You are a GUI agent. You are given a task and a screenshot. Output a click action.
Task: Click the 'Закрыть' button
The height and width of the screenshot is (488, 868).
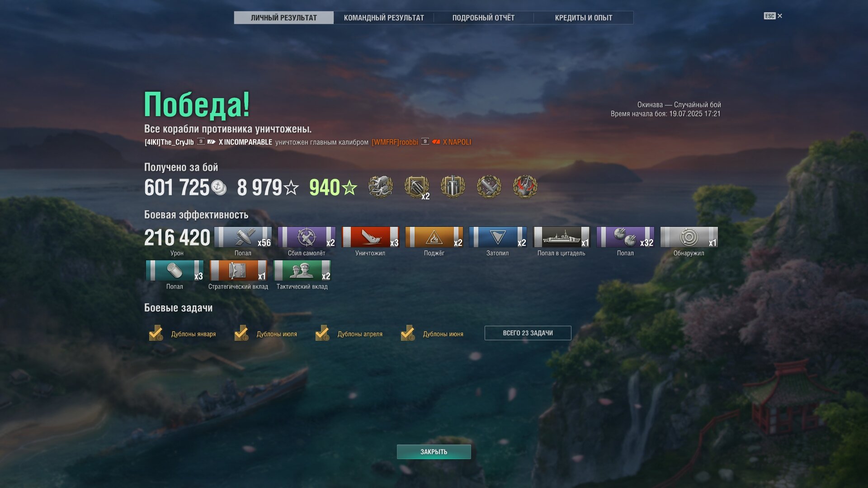point(434,452)
